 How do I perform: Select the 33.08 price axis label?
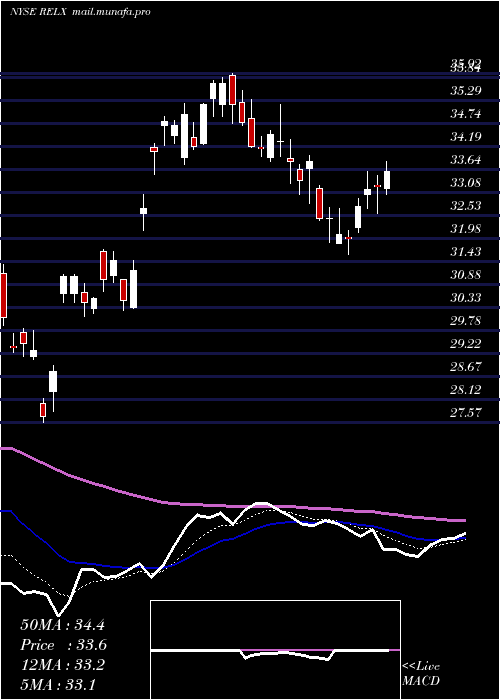point(465,183)
